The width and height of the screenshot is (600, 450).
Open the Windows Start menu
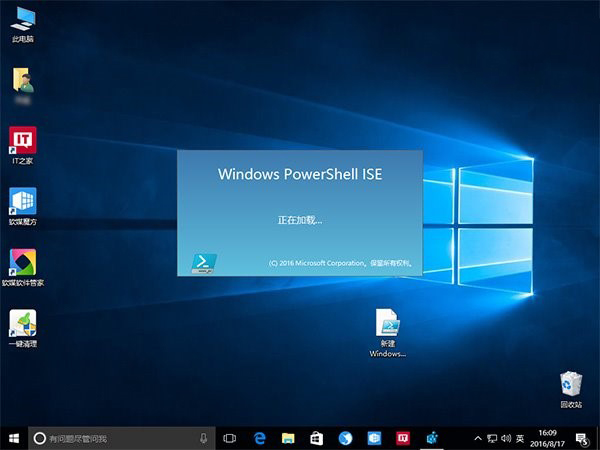coord(13,438)
